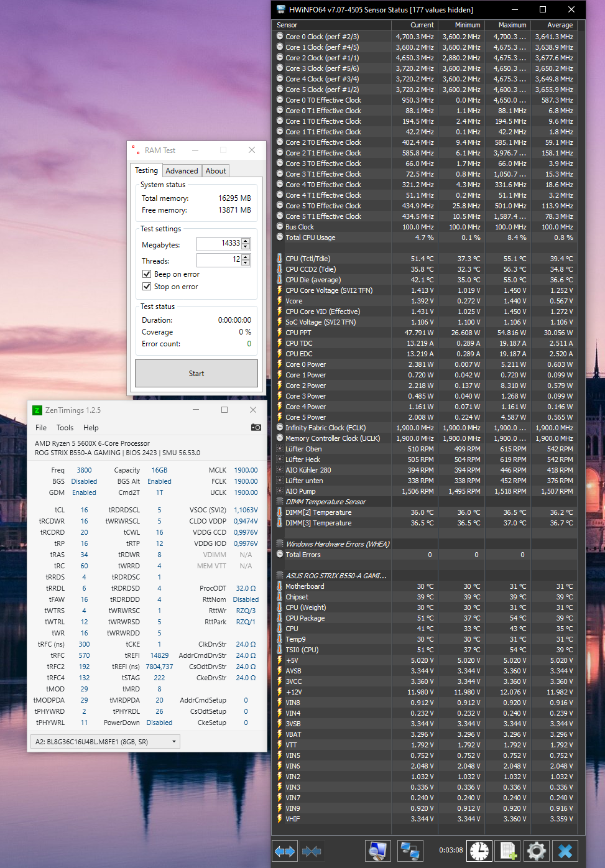The image size is (605, 868).
Task: Click the icon beside Total Errors row
Action: coord(280,555)
